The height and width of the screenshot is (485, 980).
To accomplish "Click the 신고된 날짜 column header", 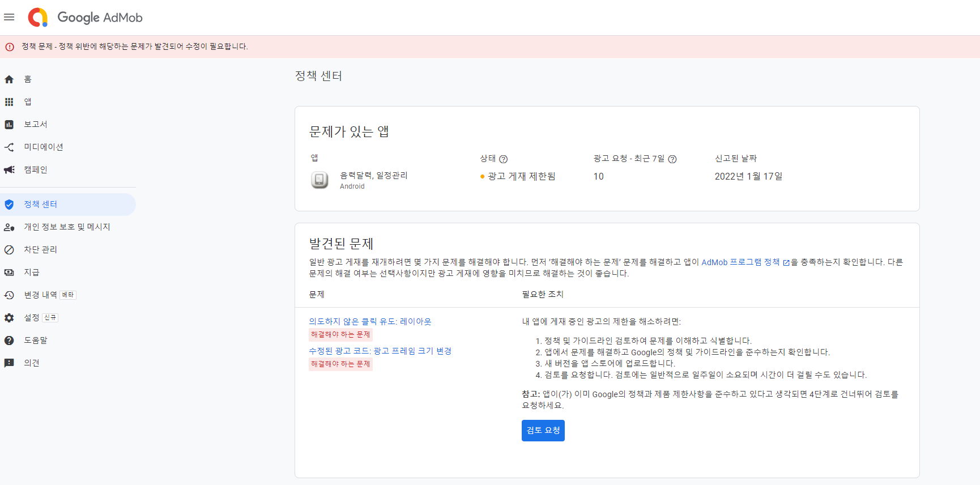I will click(736, 159).
